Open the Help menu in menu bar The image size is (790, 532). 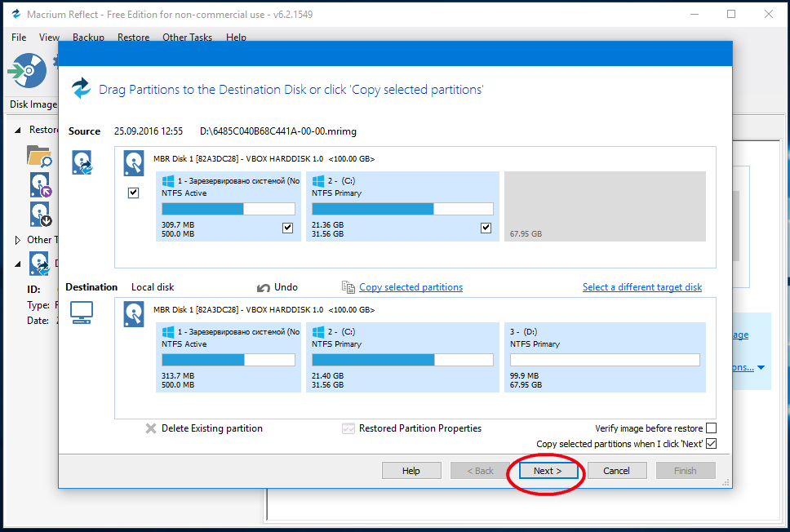236,38
